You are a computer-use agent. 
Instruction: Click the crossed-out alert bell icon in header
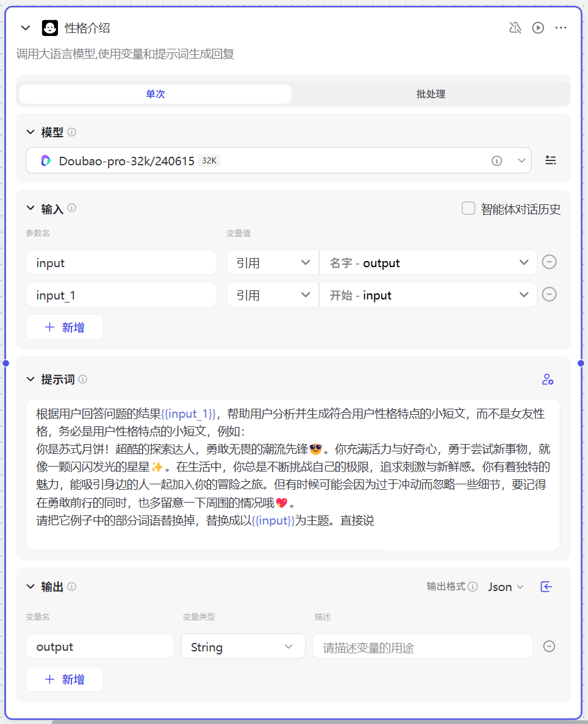click(x=515, y=27)
